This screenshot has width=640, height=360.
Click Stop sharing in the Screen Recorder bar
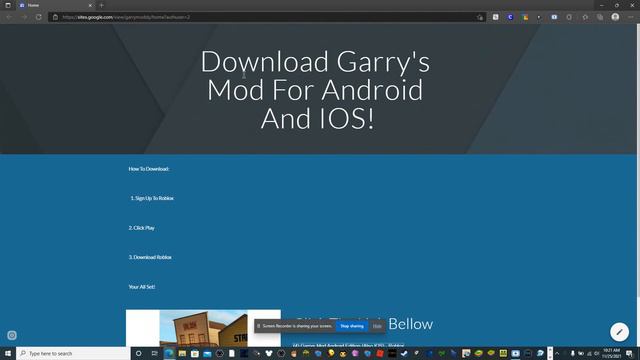(x=352, y=326)
